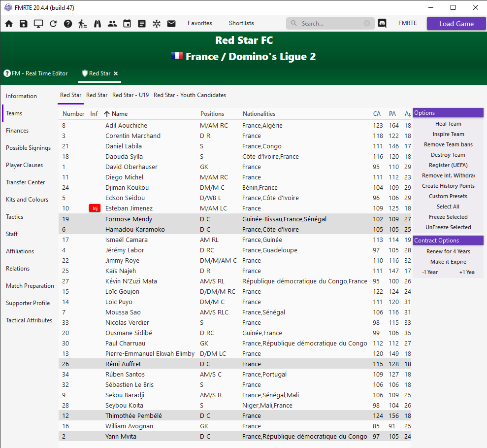This screenshot has height=448, width=487.
Task: Click the red Inj badge on Esteban Jimenez
Action: click(x=95, y=208)
